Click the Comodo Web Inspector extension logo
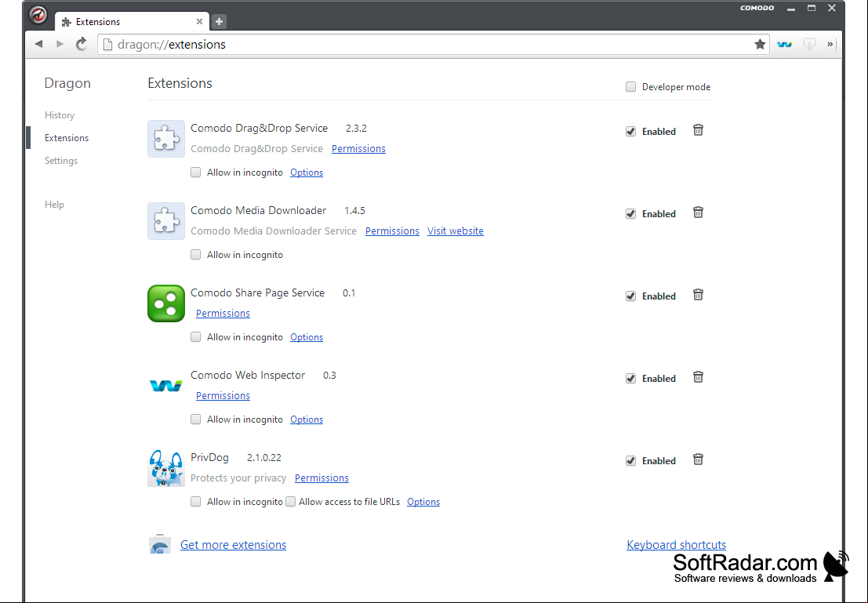Image resolution: width=868 pixels, height=603 pixels. (166, 385)
